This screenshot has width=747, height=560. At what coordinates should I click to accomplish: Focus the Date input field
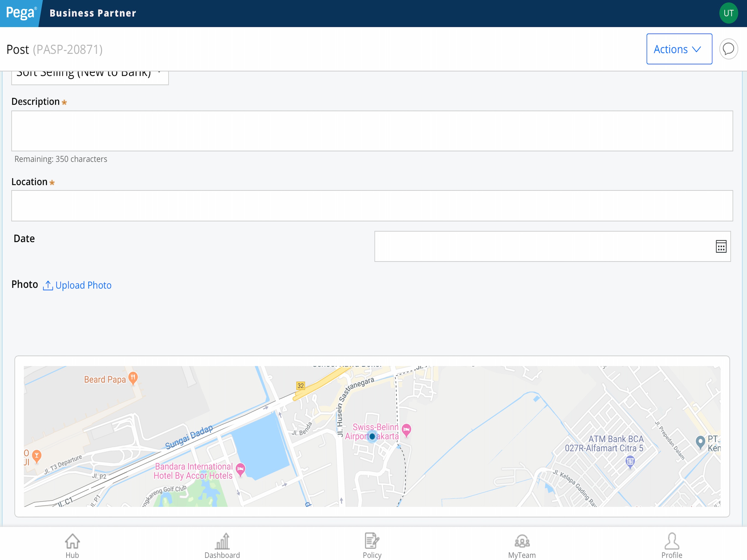coord(553,246)
